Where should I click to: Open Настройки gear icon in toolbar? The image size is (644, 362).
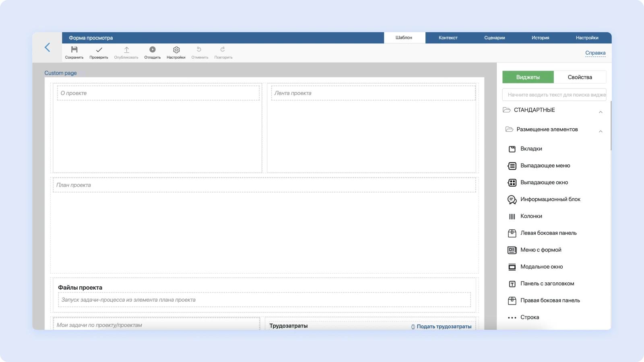[176, 49]
